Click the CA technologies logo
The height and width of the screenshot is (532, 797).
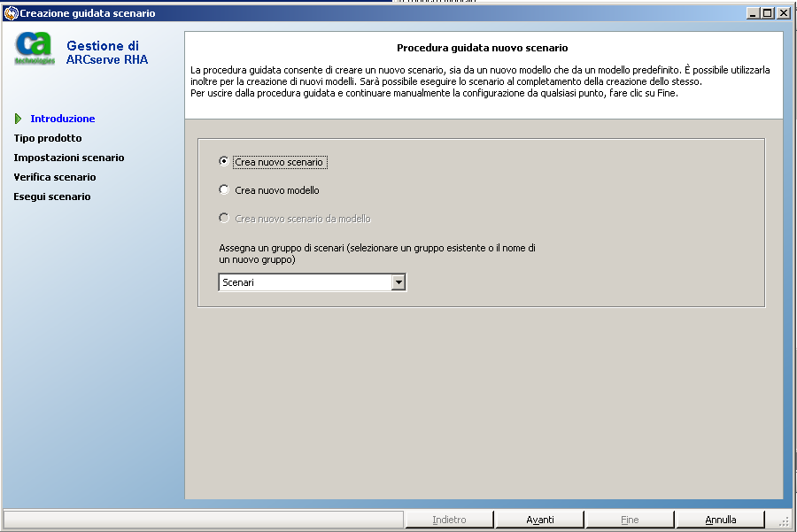click(x=35, y=49)
